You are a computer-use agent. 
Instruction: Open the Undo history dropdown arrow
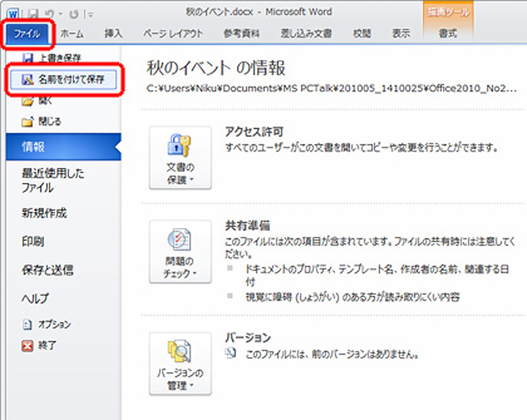point(61,14)
